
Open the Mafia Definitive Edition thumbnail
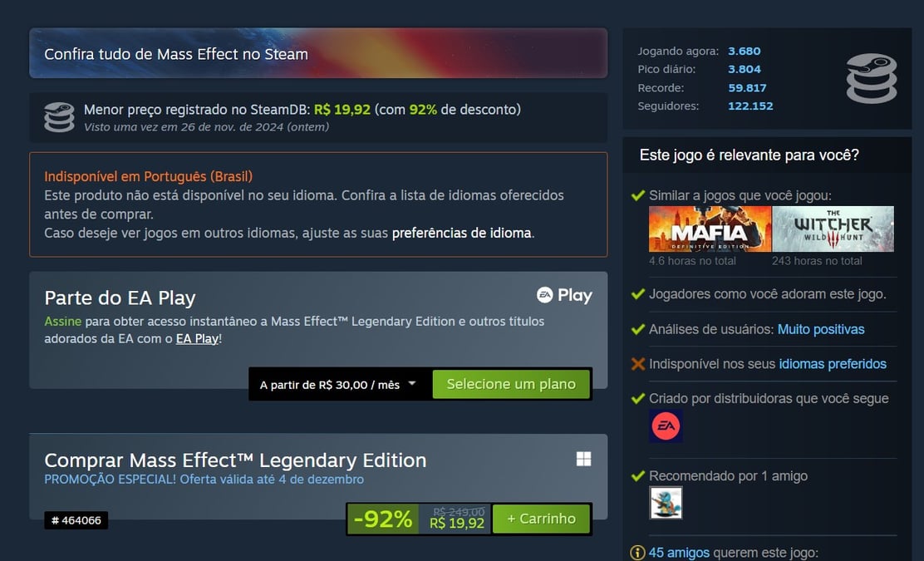pos(710,229)
